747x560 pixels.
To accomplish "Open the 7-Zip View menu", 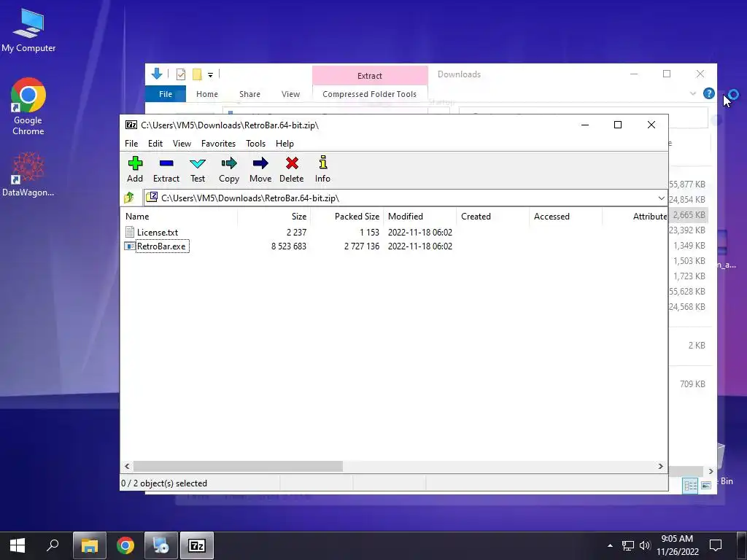I will [x=182, y=144].
